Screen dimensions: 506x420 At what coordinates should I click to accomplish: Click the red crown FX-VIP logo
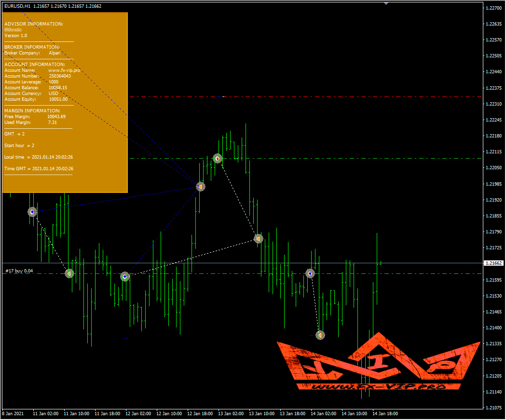(379, 362)
